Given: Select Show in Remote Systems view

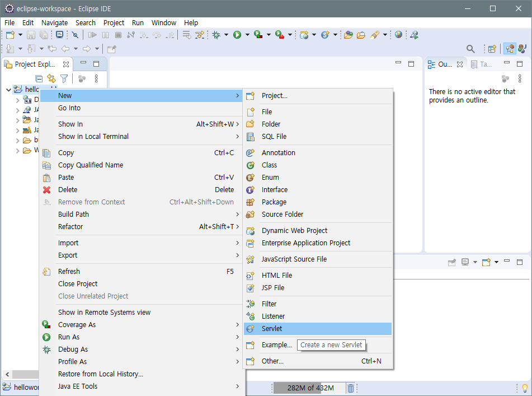Looking at the screenshot, I should [x=141, y=312].
